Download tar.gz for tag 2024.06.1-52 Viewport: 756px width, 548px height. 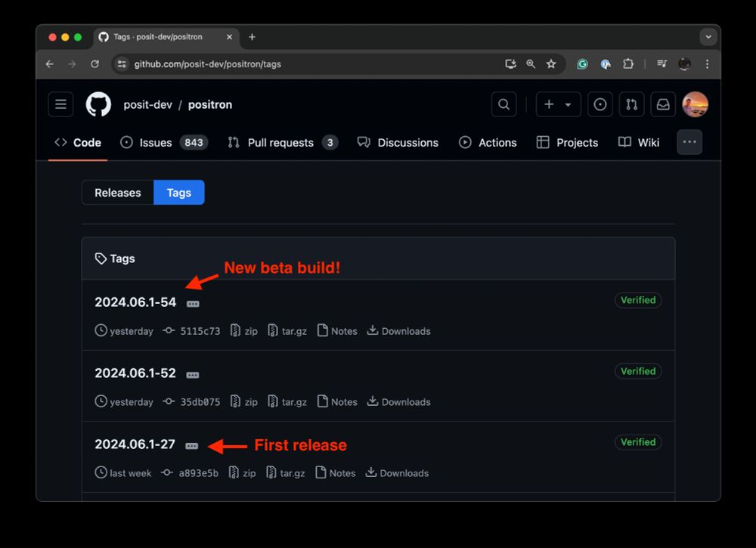287,402
